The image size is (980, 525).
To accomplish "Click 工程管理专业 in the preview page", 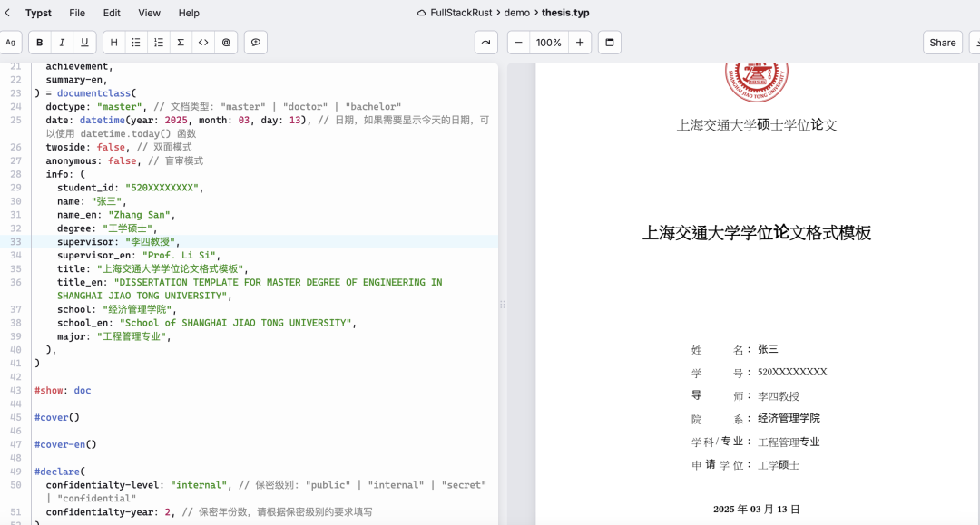I will (789, 442).
